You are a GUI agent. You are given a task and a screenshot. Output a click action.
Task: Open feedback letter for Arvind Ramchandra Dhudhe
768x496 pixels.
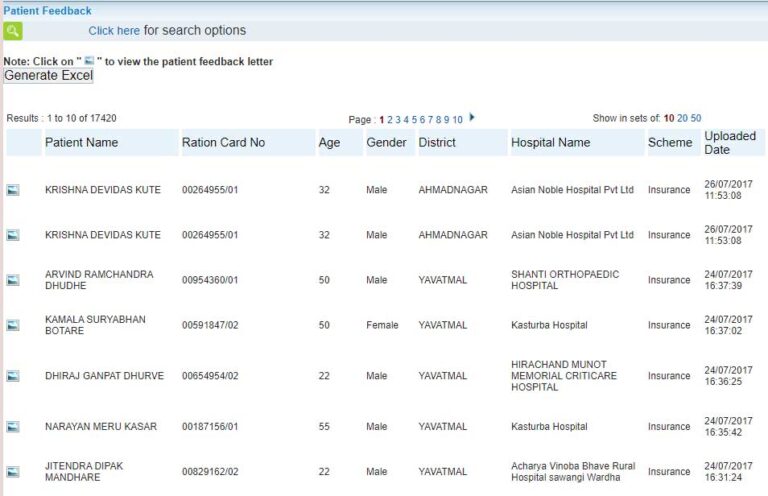[x=13, y=280]
